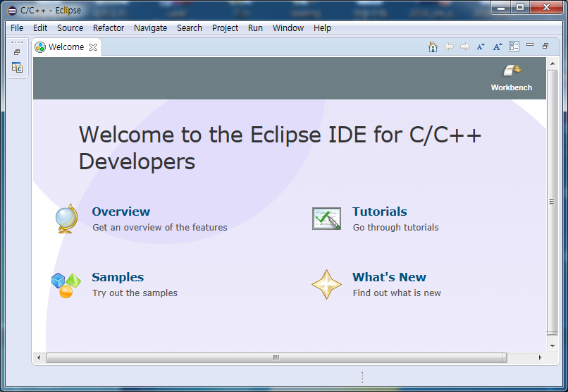
Task: Select the Welcome tab
Action: coord(66,47)
